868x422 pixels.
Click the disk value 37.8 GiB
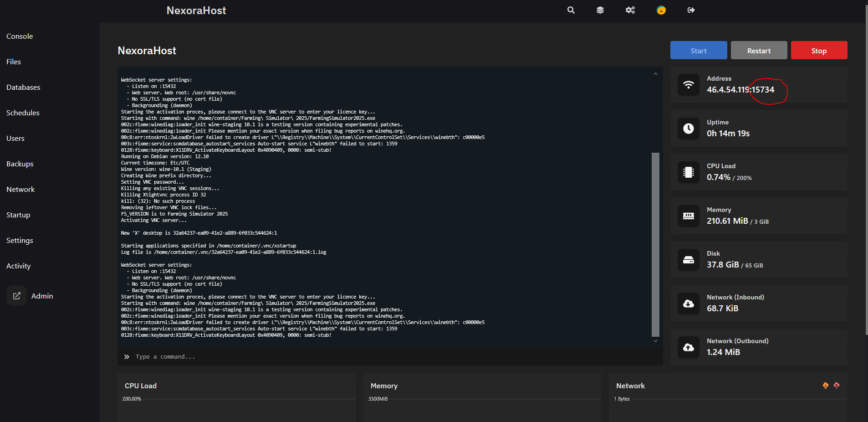click(723, 265)
